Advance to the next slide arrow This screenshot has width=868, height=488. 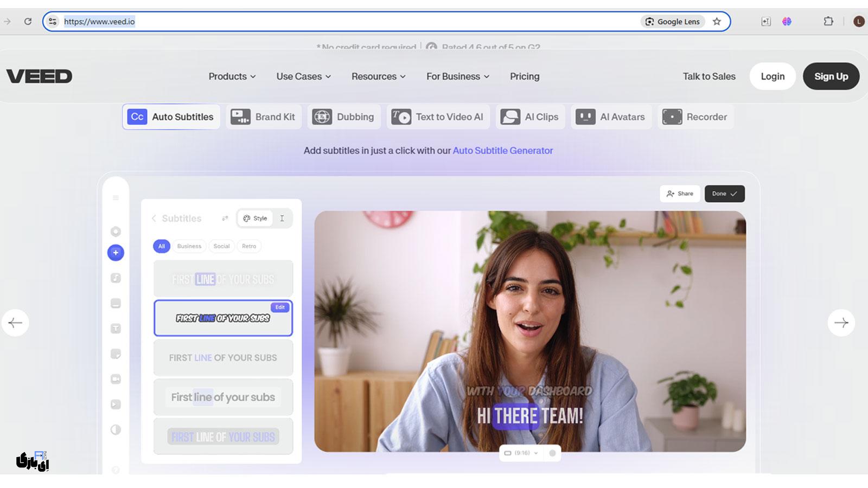841,323
